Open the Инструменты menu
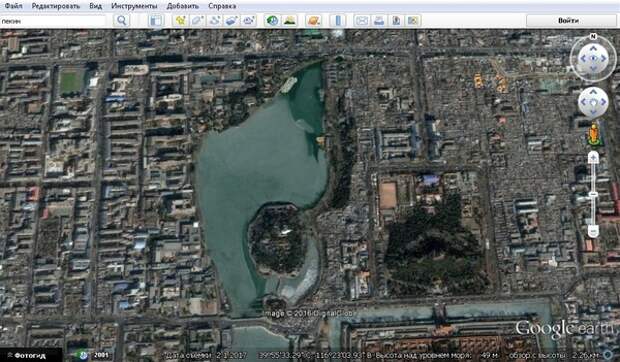 (x=134, y=6)
